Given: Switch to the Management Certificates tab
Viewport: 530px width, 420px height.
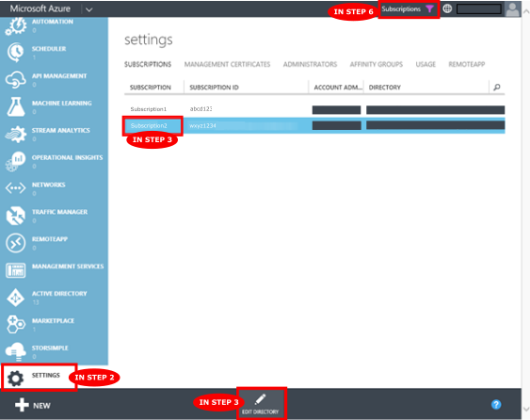Looking at the screenshot, I should coord(227,64).
